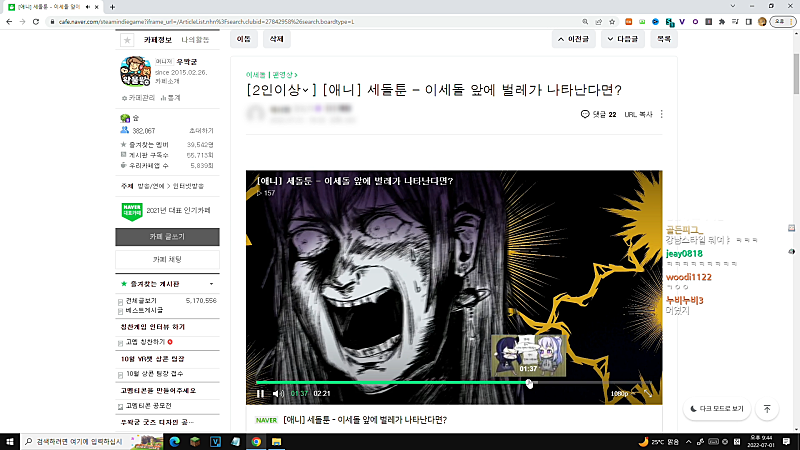Viewport: 800px width, 450px height.
Task: Open the media control playlist icon
Action: click(735, 21)
